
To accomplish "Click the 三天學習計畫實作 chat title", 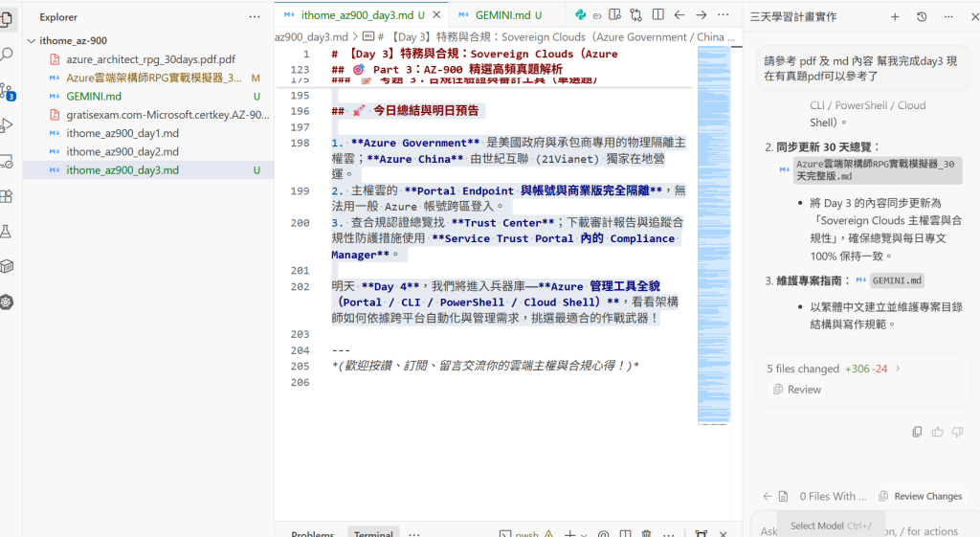I will click(x=793, y=17).
